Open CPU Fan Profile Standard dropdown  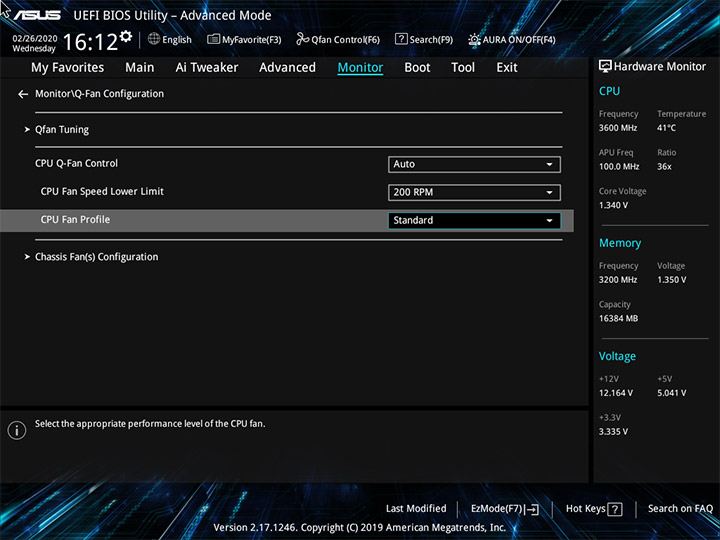[474, 220]
